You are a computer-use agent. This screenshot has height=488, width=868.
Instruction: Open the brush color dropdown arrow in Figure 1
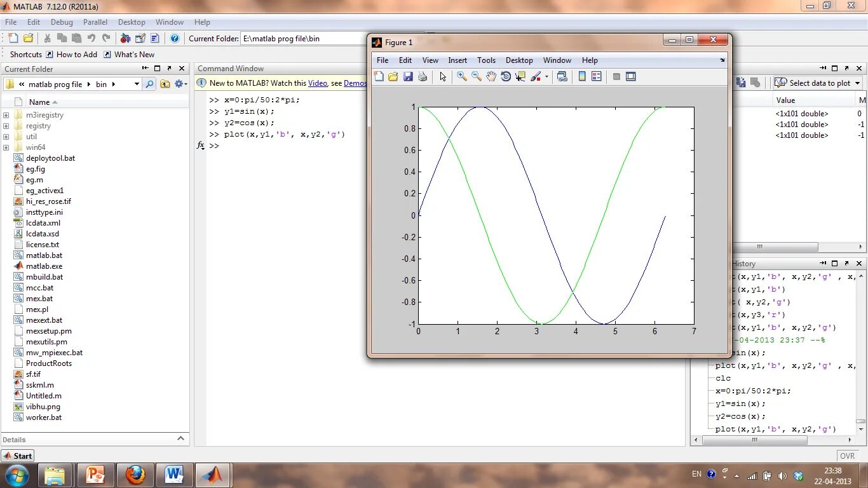pos(546,77)
